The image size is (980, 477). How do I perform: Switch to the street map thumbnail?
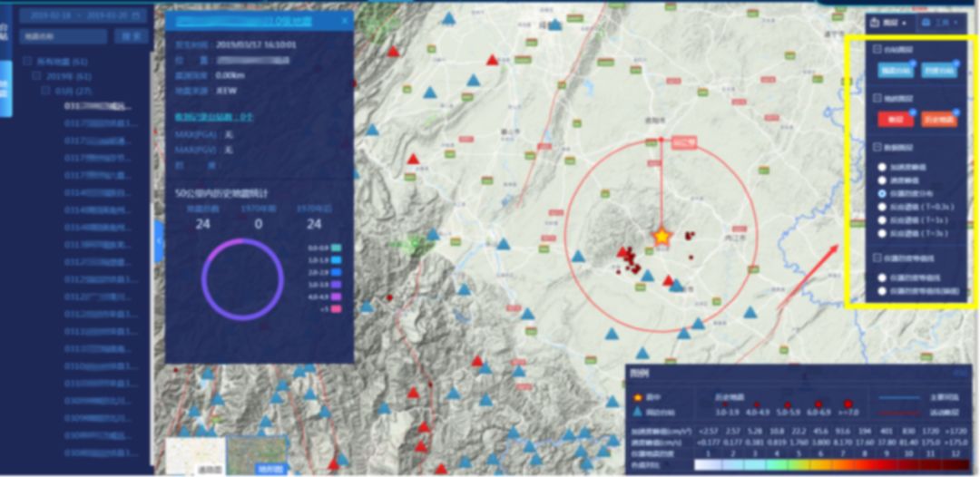pyautogui.click(x=195, y=455)
